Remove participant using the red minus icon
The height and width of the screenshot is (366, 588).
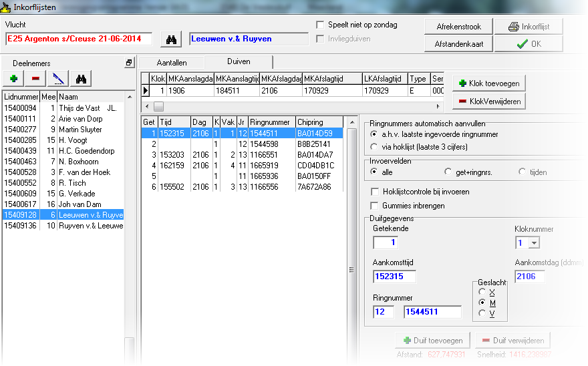click(x=35, y=78)
